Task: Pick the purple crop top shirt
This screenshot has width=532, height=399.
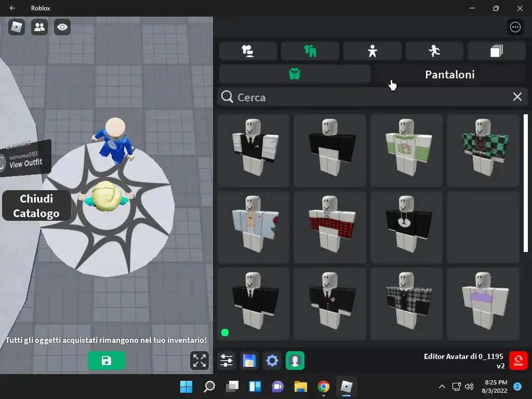Action: coord(483,303)
